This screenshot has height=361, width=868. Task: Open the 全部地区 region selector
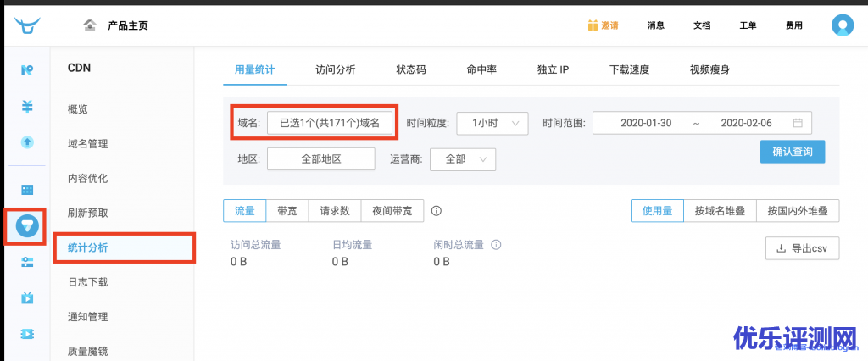tap(321, 159)
